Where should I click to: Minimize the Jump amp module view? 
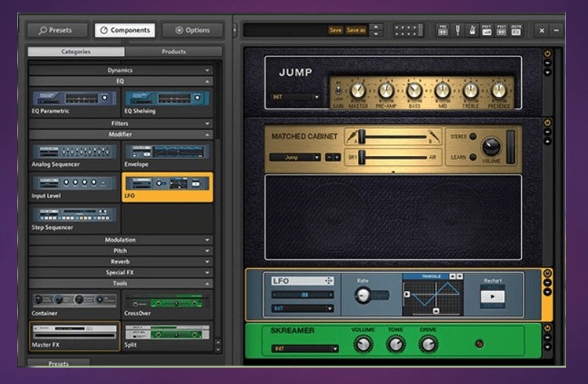(548, 63)
